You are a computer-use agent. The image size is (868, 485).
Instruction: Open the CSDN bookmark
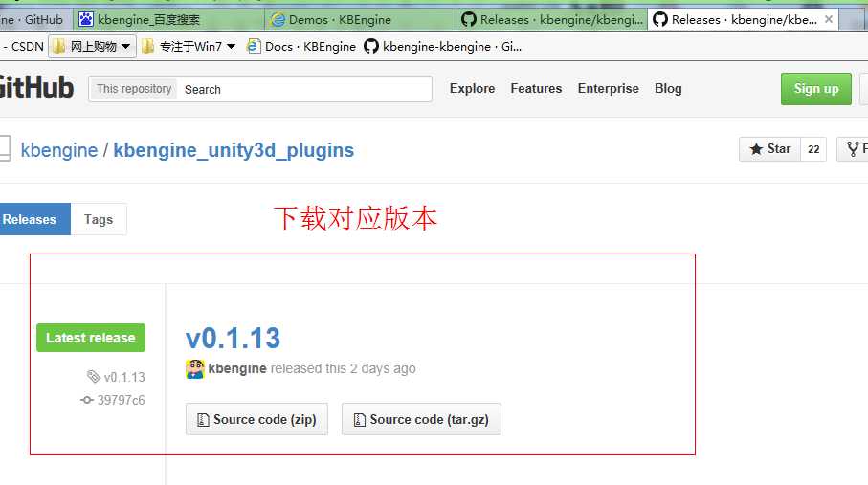point(23,47)
